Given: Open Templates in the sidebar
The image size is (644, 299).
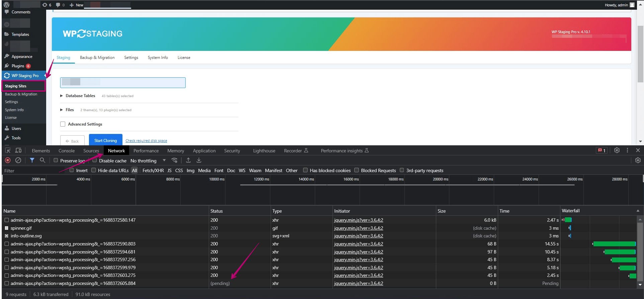Looking at the screenshot, I should point(20,34).
